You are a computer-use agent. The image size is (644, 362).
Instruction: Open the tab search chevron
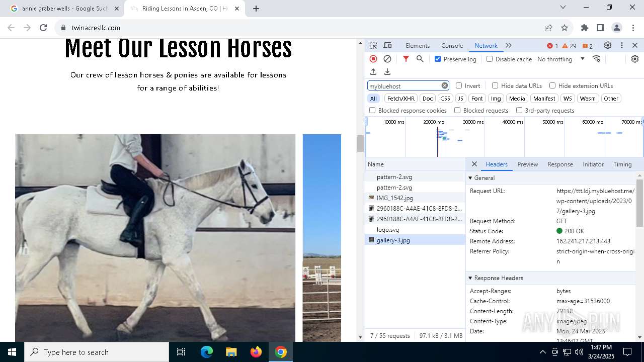(x=563, y=7)
